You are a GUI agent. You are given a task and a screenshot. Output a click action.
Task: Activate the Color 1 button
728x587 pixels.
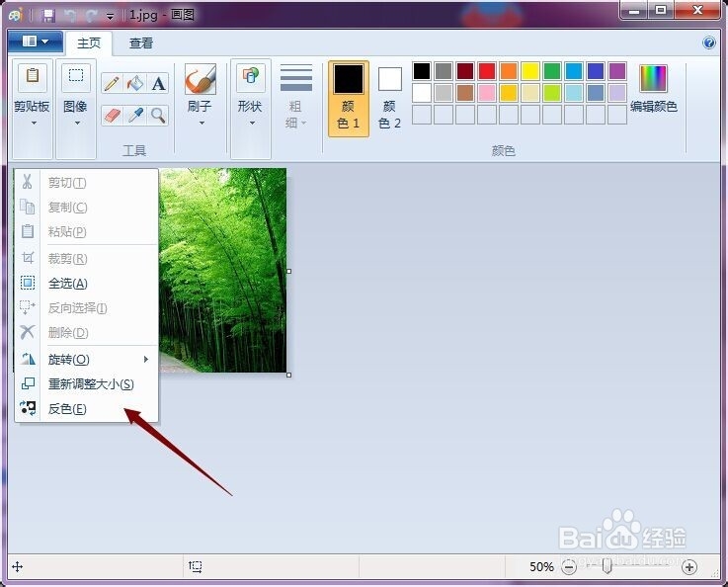point(349,99)
